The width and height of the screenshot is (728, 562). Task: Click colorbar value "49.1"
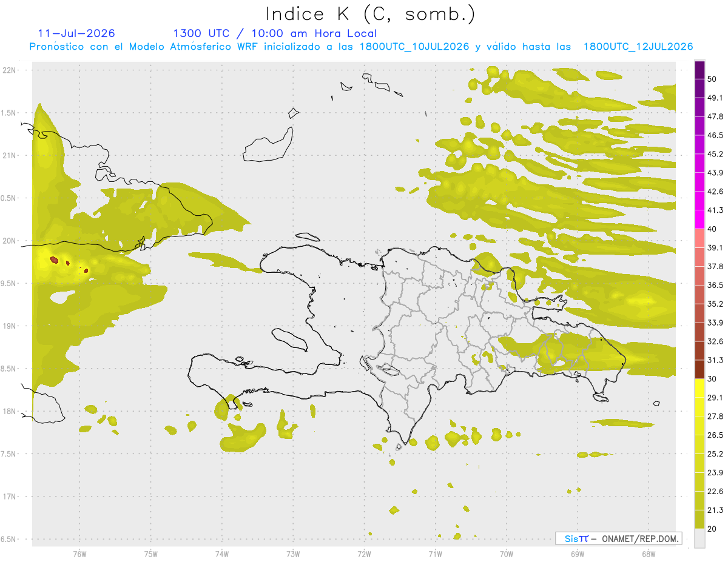(715, 98)
